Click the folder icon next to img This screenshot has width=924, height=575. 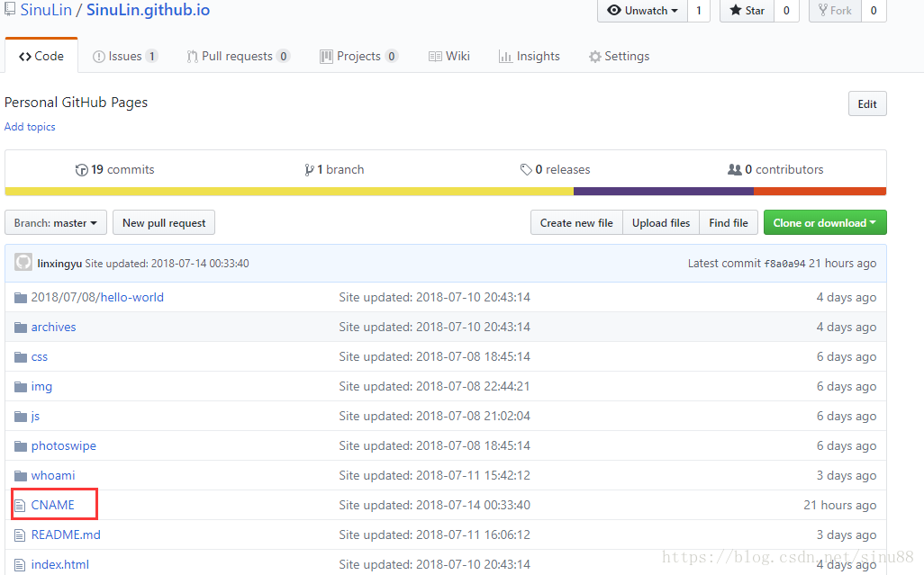pos(21,387)
